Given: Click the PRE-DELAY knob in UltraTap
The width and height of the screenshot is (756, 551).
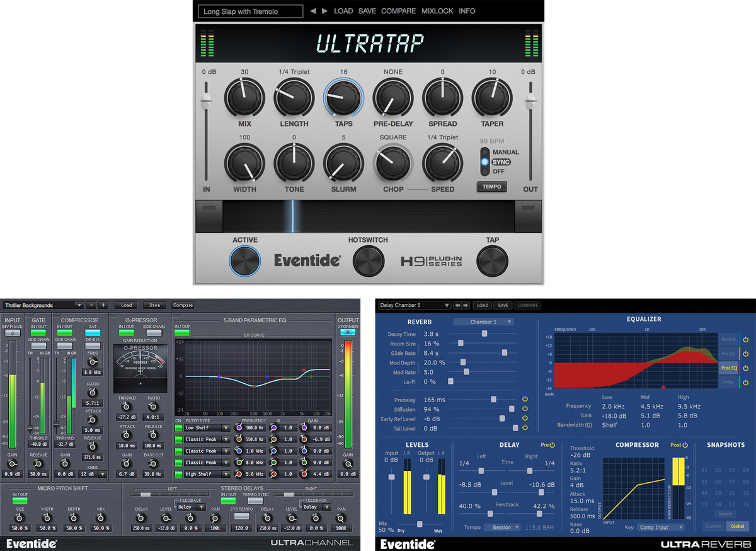Looking at the screenshot, I should (393, 98).
